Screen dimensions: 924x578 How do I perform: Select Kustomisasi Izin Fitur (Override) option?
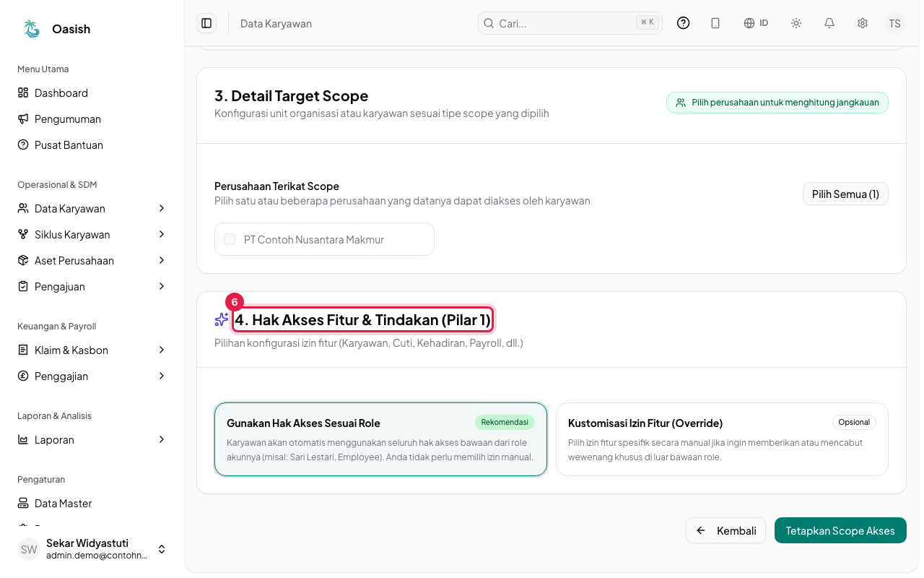pos(722,439)
